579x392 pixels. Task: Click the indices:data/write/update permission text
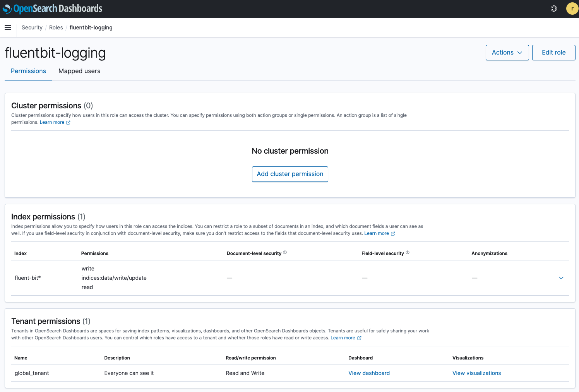(x=114, y=278)
